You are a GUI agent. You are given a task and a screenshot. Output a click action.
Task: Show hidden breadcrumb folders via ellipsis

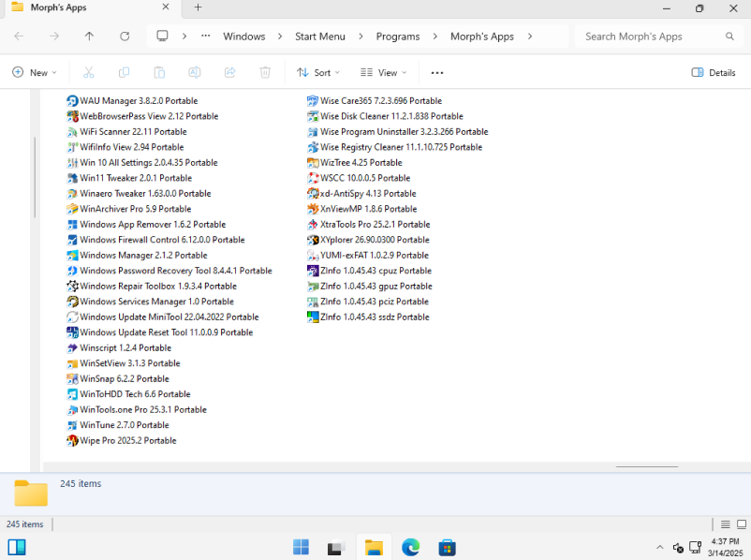pos(205,36)
